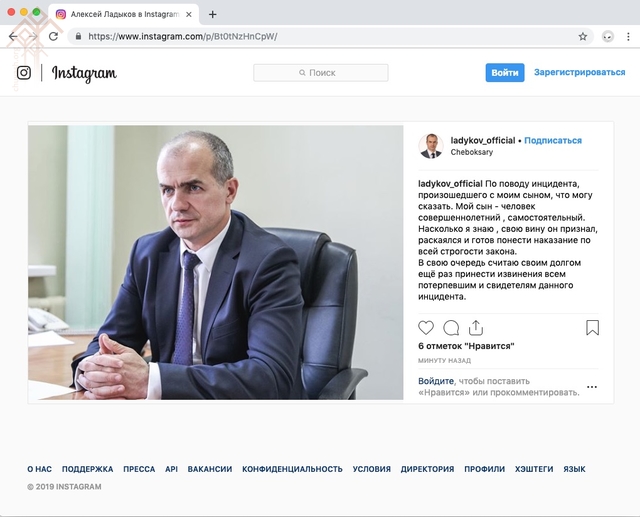This screenshot has height=517, width=640.
Task: Open the Зарегистрироваться link
Action: [580, 72]
